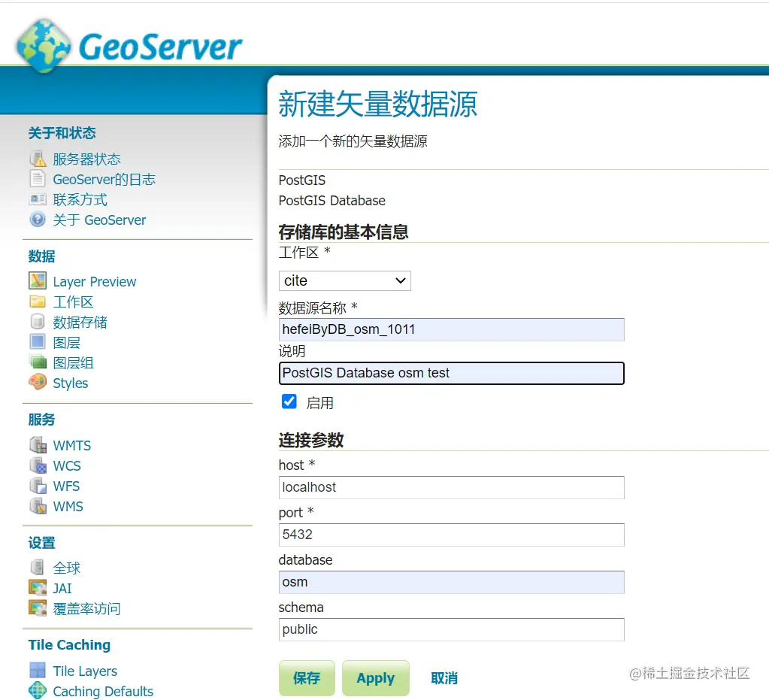Click the server status warning icon

tap(38, 159)
